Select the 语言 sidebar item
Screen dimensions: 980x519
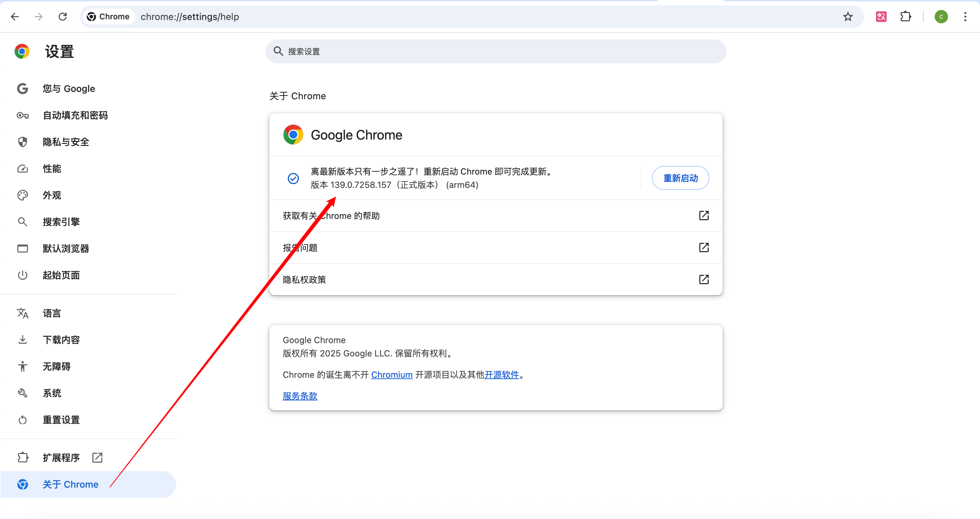pos(88,313)
